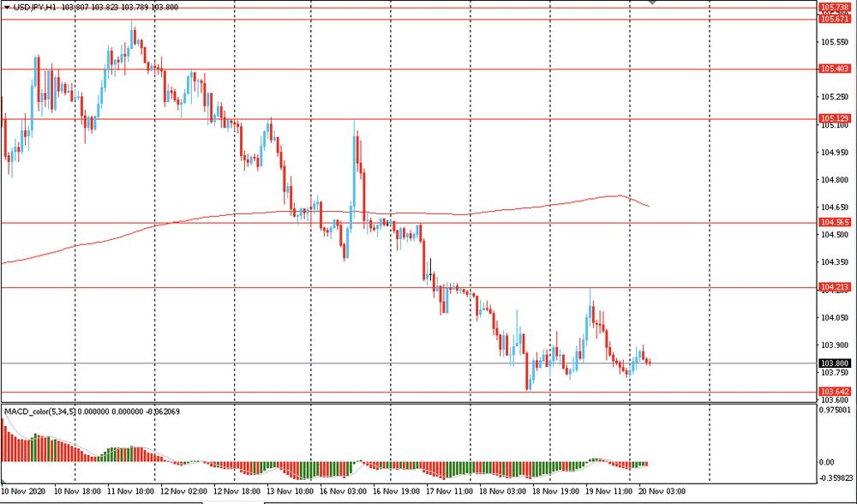Select the 104.565 level price tag
The width and height of the screenshot is (857, 504).
pyautogui.click(x=835, y=223)
